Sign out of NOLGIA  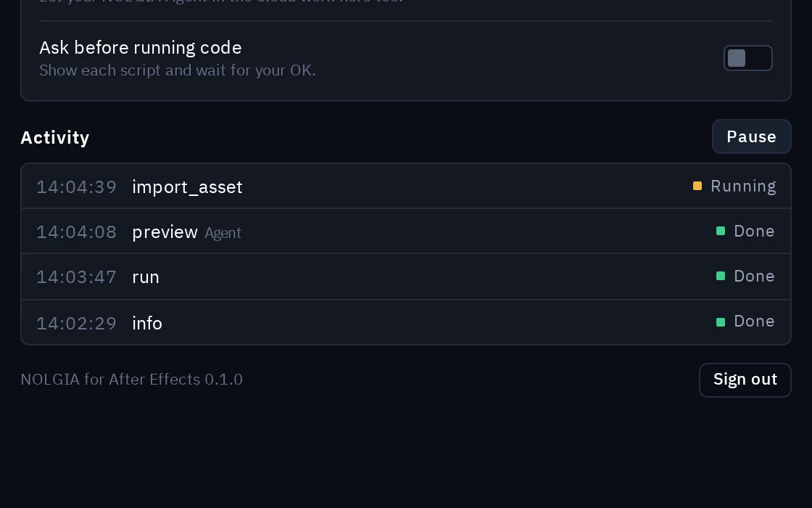coord(745,380)
